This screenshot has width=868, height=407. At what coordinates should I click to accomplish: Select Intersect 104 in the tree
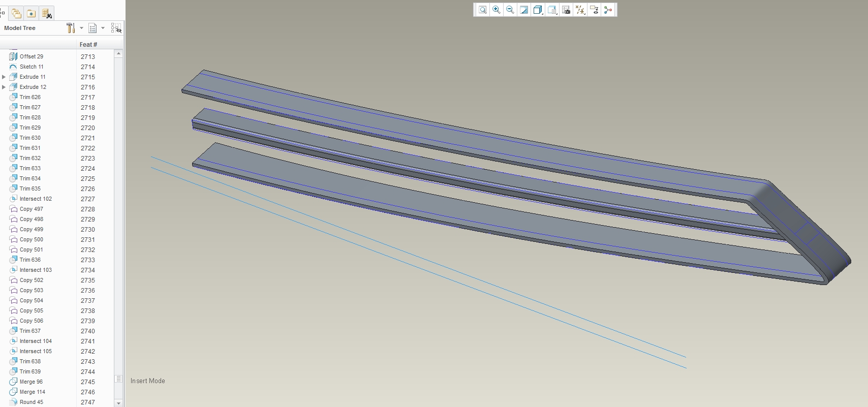click(x=36, y=341)
